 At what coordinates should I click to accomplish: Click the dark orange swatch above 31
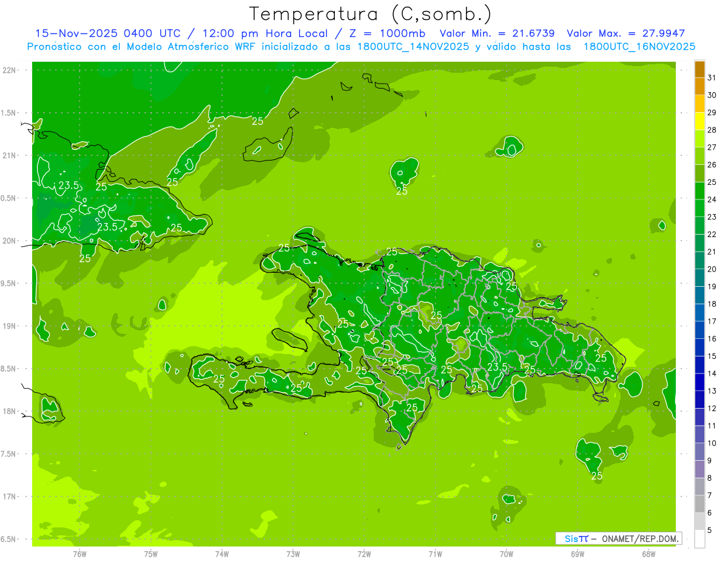(699, 69)
